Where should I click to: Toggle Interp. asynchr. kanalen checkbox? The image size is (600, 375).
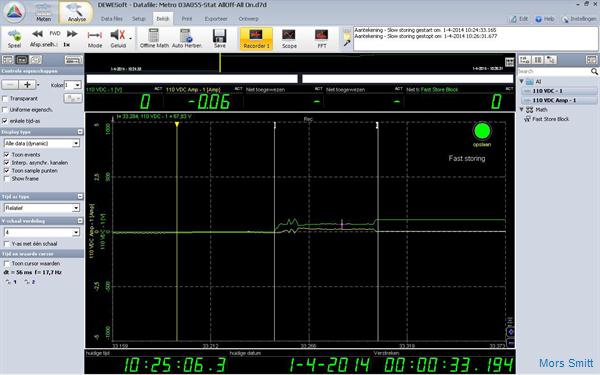tap(7, 163)
